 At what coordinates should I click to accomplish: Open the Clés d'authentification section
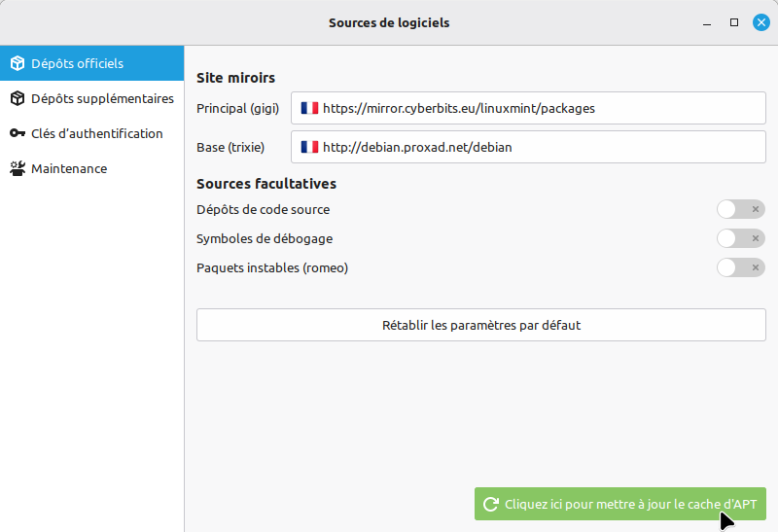(x=96, y=134)
